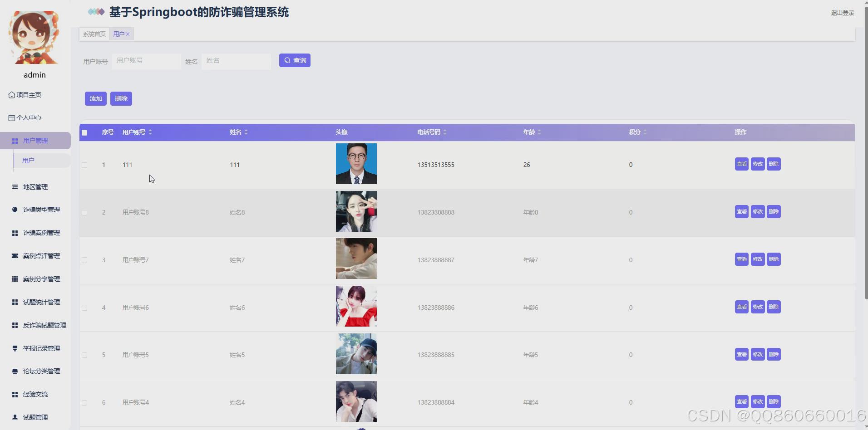Viewport: 868px width, 430px height.
Task: Click 退出登录 link
Action: tap(843, 13)
